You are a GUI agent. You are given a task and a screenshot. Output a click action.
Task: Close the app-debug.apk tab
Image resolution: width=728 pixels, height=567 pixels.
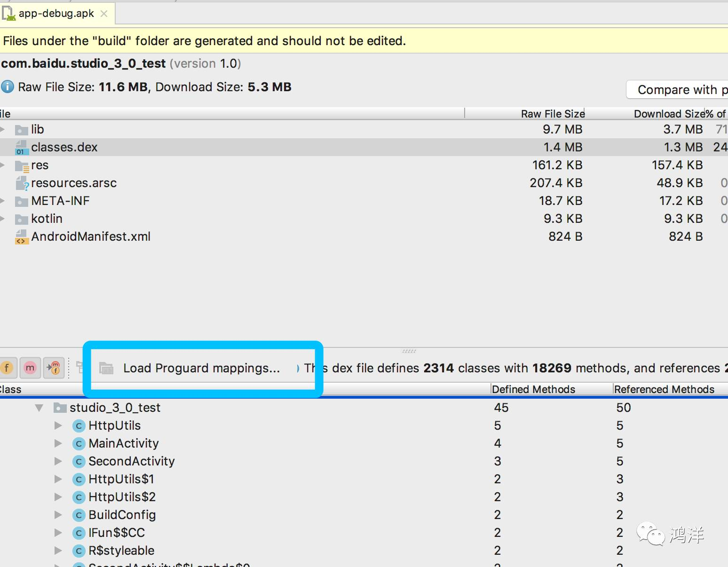coord(104,14)
